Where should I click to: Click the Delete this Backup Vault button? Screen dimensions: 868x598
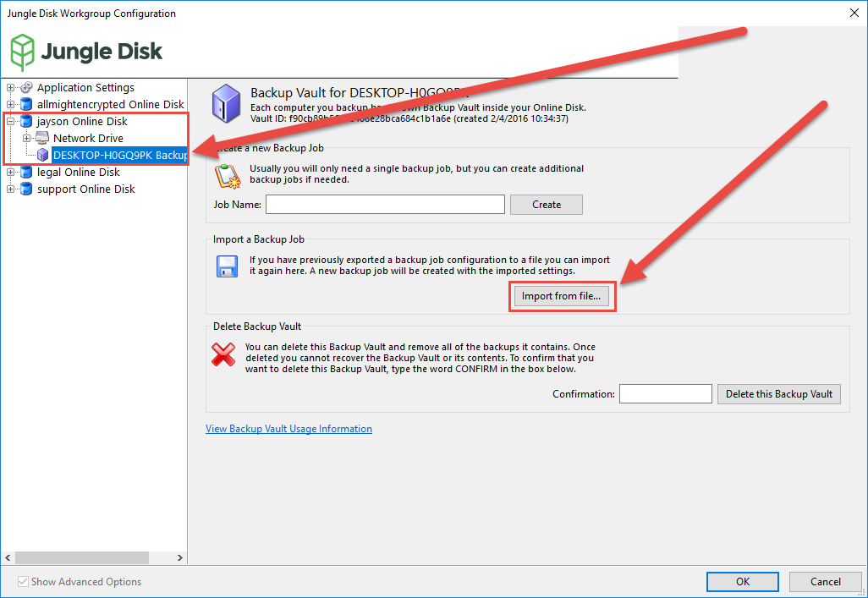coord(779,394)
